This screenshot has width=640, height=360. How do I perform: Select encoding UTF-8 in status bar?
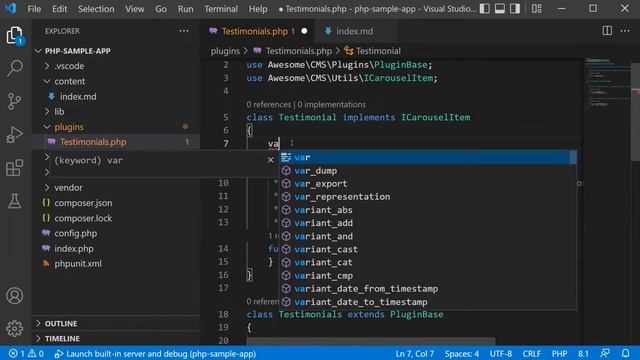click(x=500, y=353)
